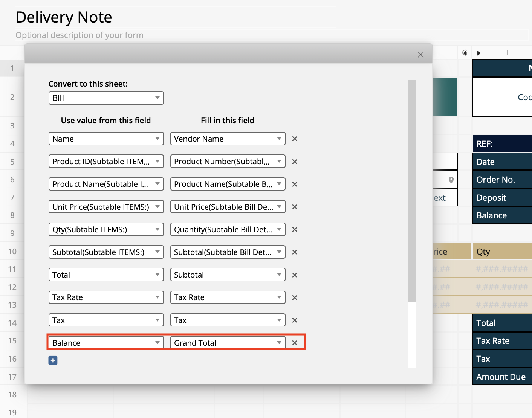
Task: Expand the Qty(Subtable ITEMS:) source dropdown
Action: pyautogui.click(x=106, y=230)
